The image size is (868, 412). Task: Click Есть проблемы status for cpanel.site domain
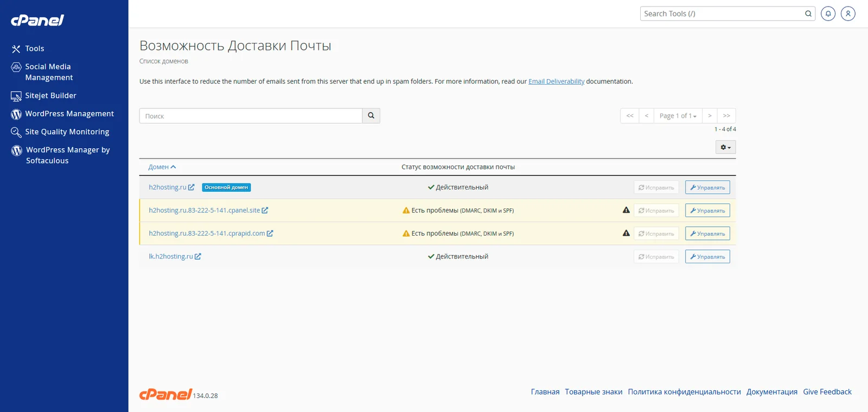(x=458, y=211)
